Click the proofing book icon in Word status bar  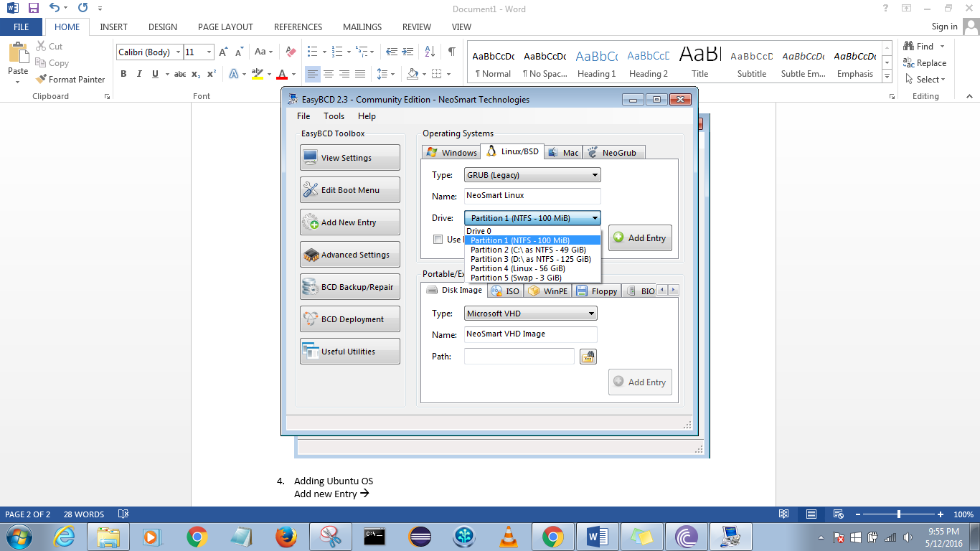(x=123, y=514)
